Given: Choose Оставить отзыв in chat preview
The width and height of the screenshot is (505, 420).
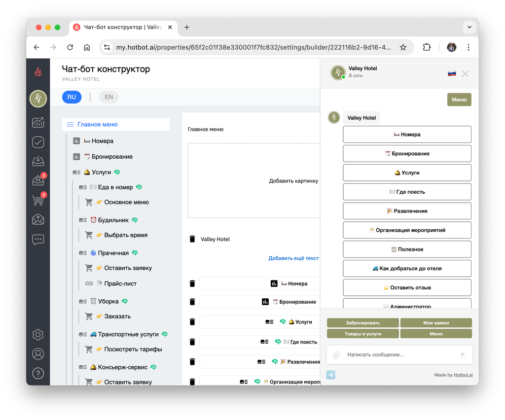Looking at the screenshot, I should pos(407,287).
